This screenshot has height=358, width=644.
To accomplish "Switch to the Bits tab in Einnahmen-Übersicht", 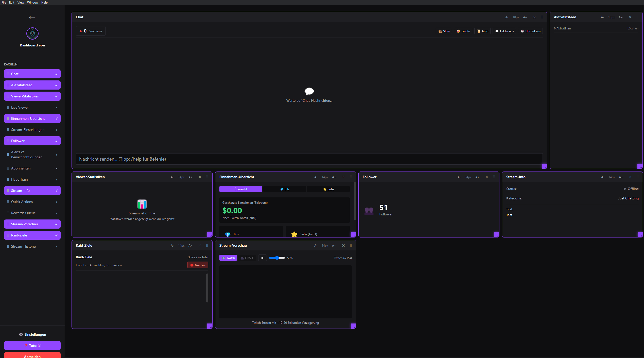I will (285, 189).
